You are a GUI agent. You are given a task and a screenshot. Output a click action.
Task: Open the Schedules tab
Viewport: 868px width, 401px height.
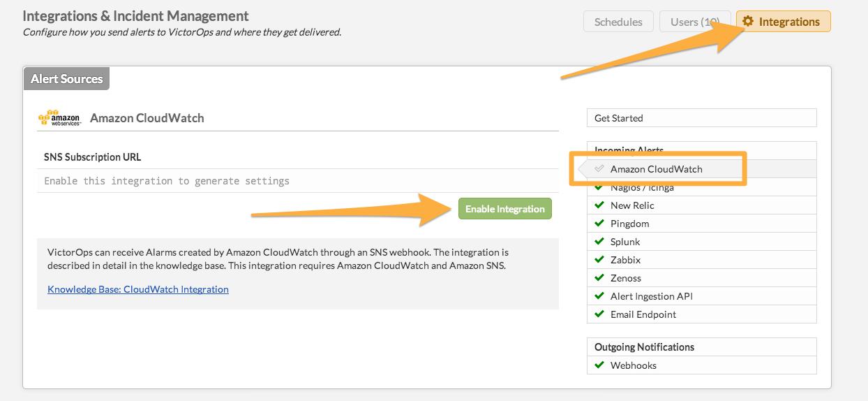click(618, 22)
